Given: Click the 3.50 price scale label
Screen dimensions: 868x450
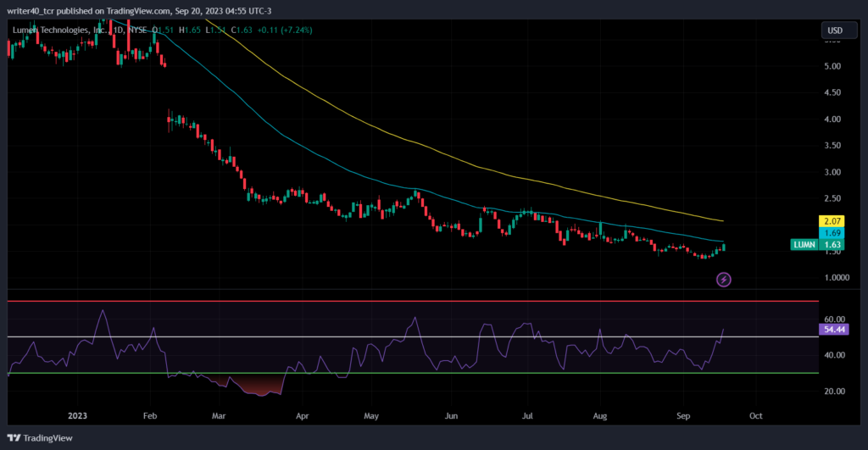Looking at the screenshot, I should (x=832, y=146).
